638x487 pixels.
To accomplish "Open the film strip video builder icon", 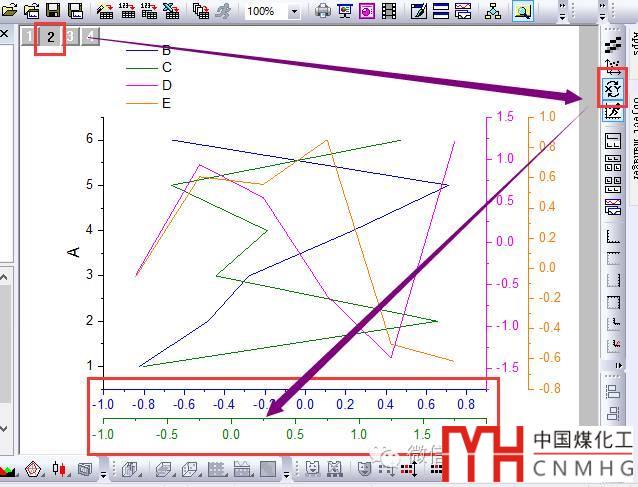I will [x=389, y=11].
